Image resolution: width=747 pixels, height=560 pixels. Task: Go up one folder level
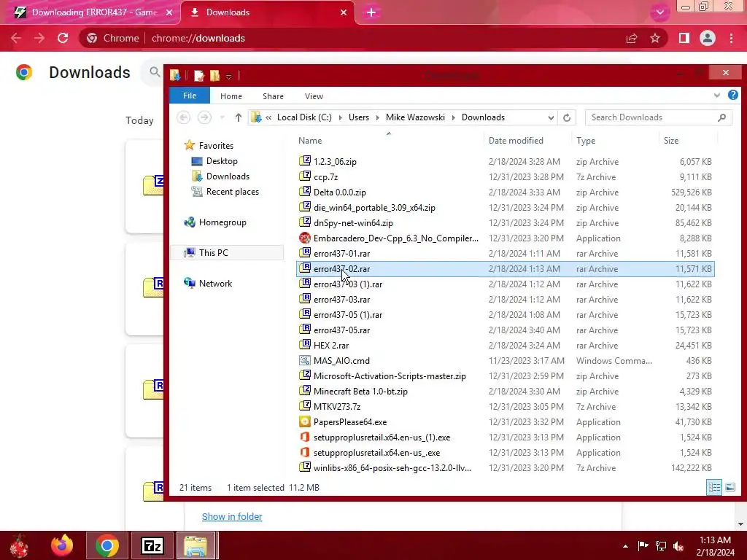239,117
